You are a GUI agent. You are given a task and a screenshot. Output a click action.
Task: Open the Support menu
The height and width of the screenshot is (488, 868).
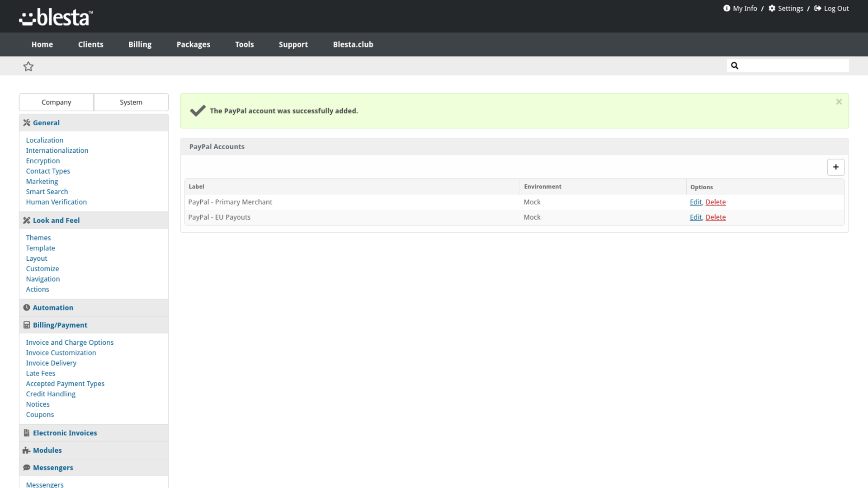(293, 44)
